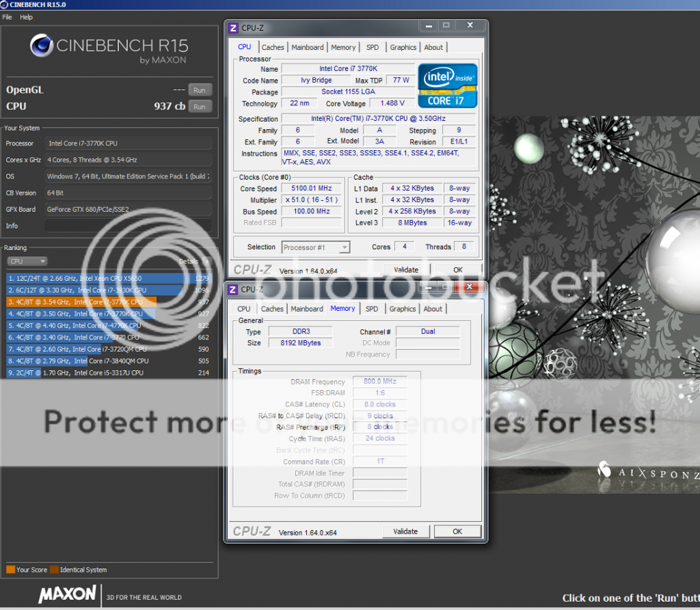Switch to Caches tab in upper CPU-Z window

coord(273,47)
